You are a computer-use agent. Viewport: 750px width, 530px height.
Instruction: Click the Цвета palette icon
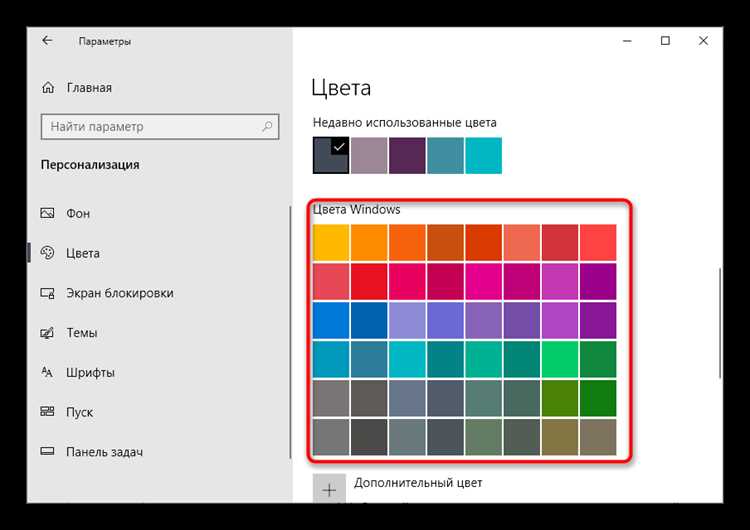47,253
